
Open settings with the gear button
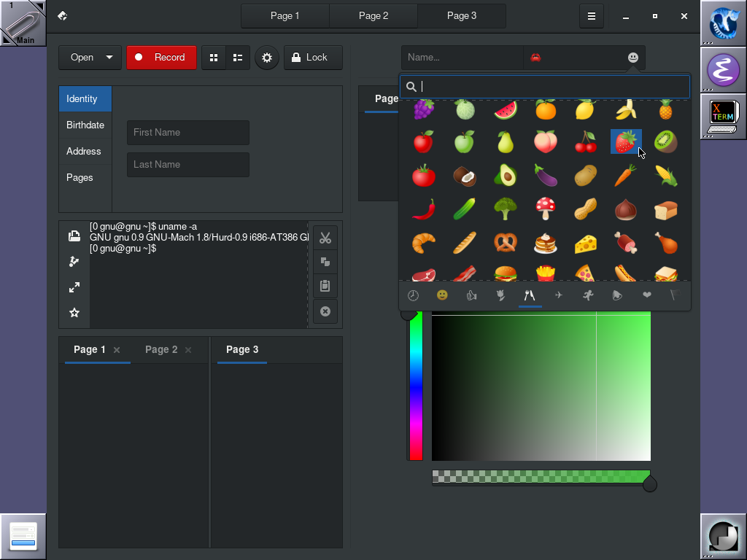pos(267,58)
